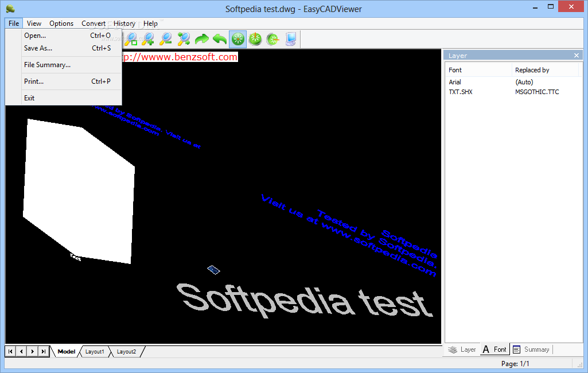588x373 pixels.
Task: Click the green orbit icon with horizontal axis
Action: point(273,39)
